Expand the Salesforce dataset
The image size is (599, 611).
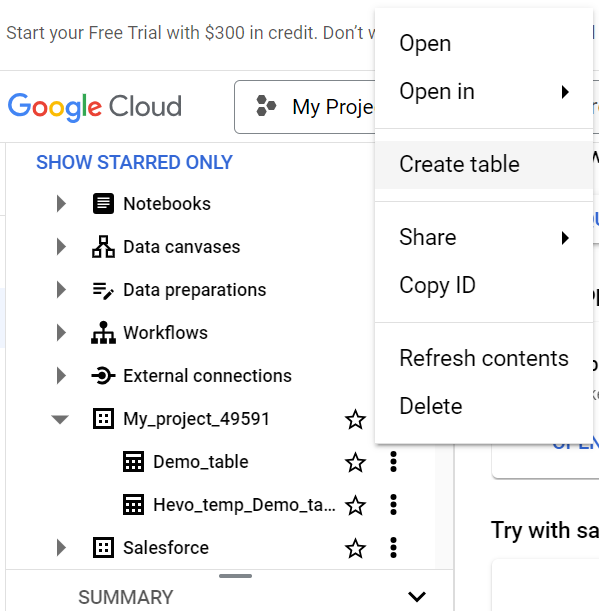[61, 548]
